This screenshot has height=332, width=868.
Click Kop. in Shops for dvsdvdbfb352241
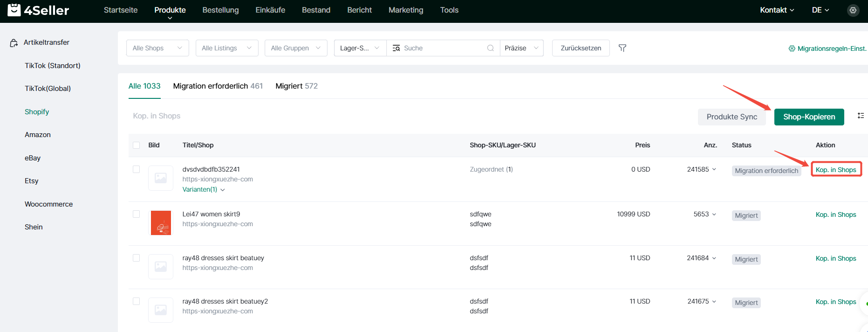(x=836, y=170)
